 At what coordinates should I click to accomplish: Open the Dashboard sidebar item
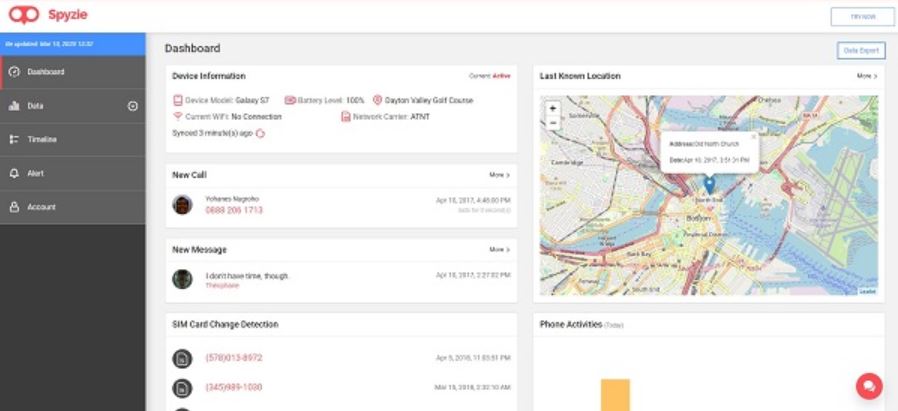coord(73,72)
